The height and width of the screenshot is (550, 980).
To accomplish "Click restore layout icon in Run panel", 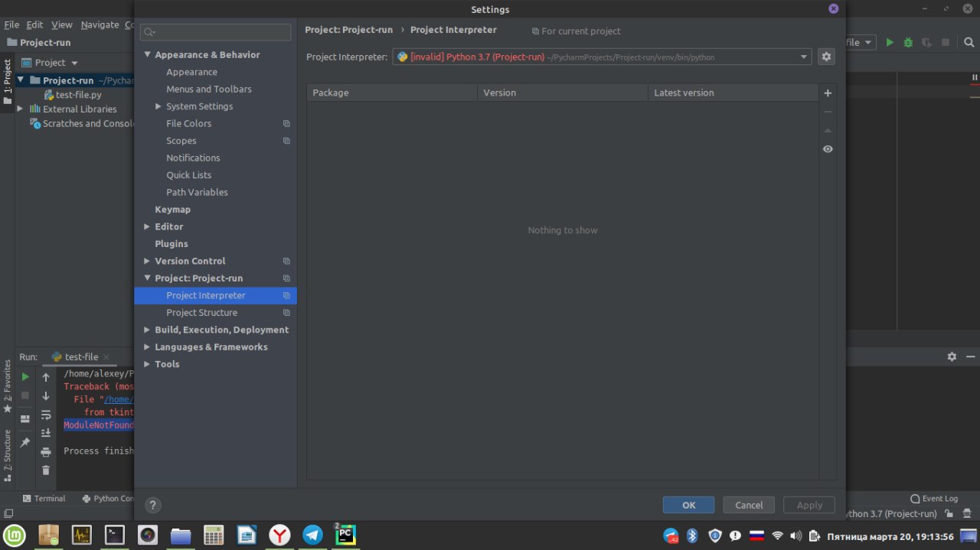I will coord(25,418).
